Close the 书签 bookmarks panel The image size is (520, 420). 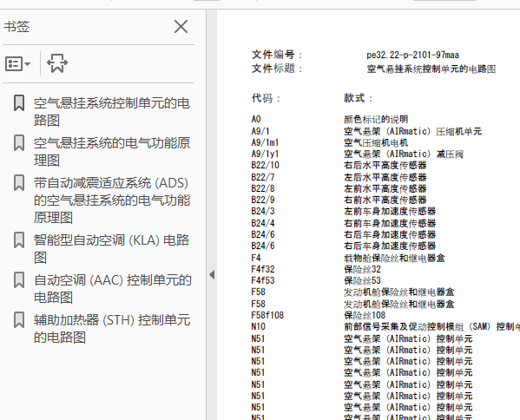181,27
